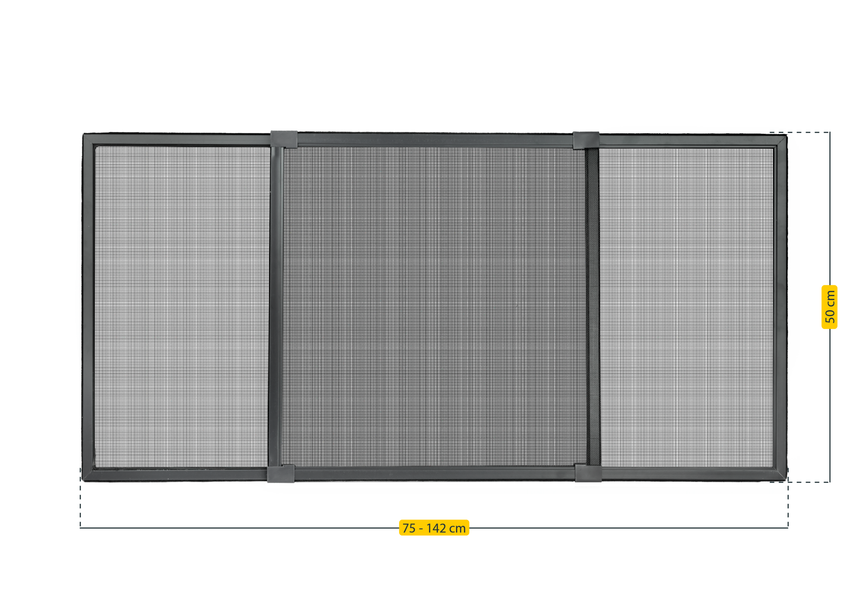Click the bottom horizontal frame rail

(x=416, y=475)
